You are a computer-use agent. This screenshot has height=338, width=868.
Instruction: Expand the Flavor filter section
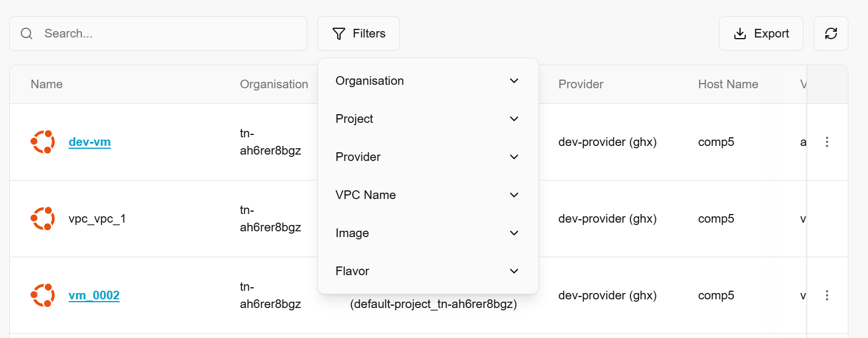(428, 271)
